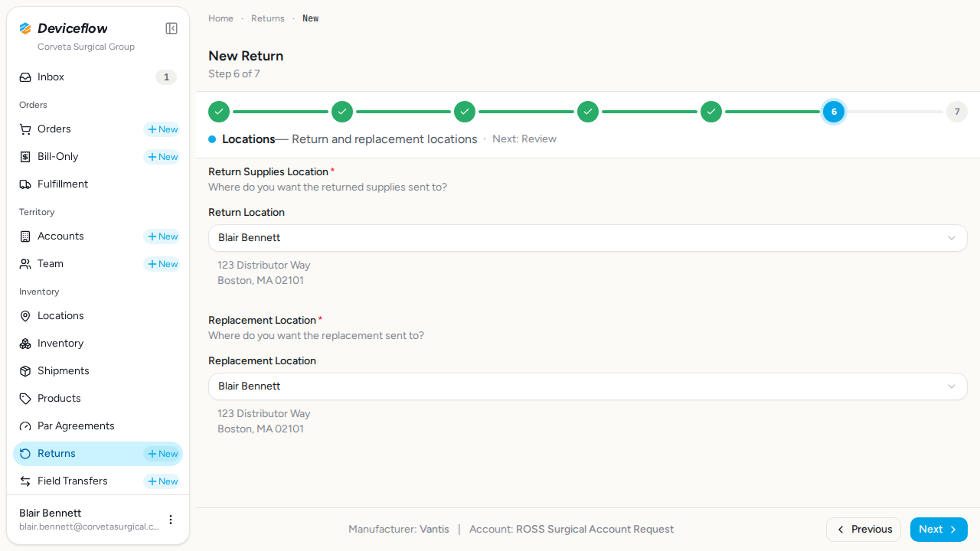Open the Replacement Location dropdown
Screen dimensions: 980x551
point(588,386)
